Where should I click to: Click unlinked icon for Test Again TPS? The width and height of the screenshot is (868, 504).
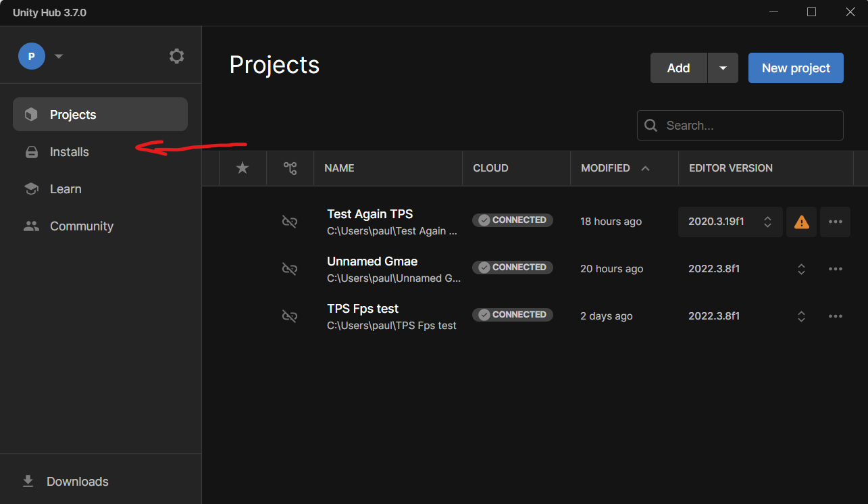point(290,222)
